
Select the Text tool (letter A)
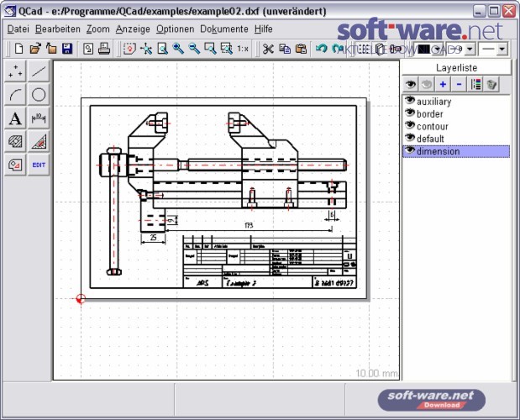click(15, 118)
